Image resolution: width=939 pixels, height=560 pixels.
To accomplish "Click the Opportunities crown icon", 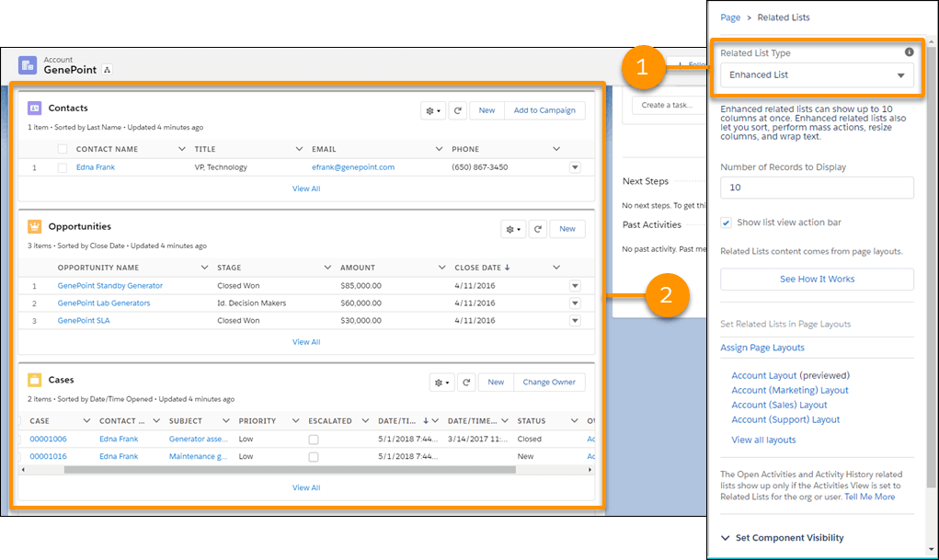I will [35, 226].
